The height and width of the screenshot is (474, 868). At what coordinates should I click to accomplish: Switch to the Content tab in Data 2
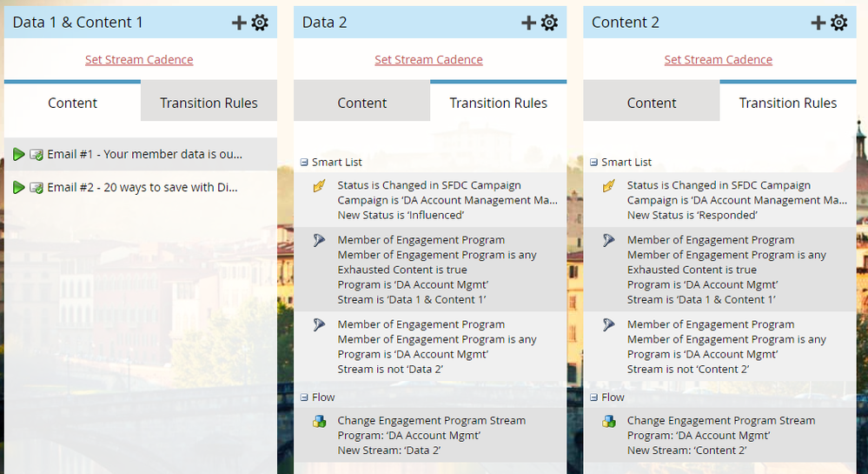pyautogui.click(x=362, y=103)
